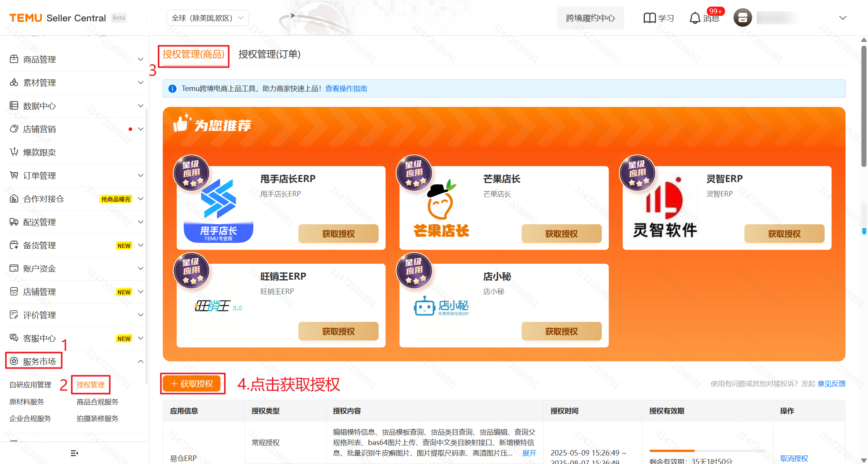This screenshot has width=868, height=464.
Task: Click 获取授权 for 甩手店长ERP
Action: tap(338, 234)
